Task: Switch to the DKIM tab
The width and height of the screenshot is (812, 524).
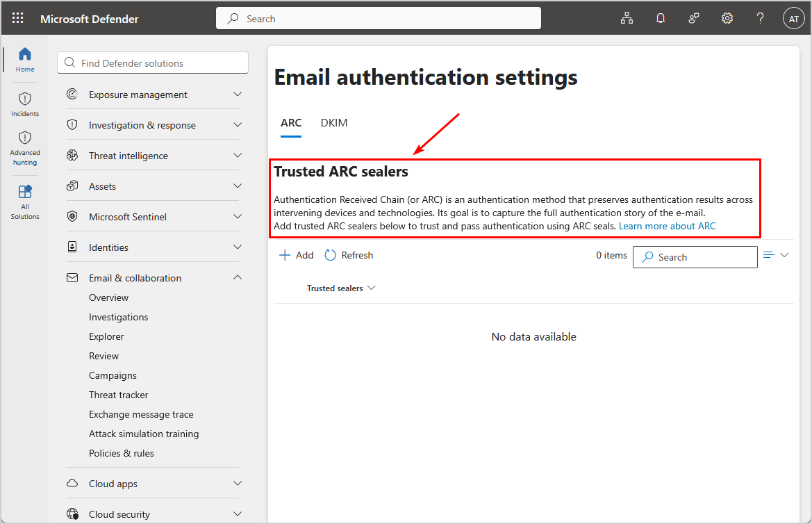Action: tap(334, 123)
